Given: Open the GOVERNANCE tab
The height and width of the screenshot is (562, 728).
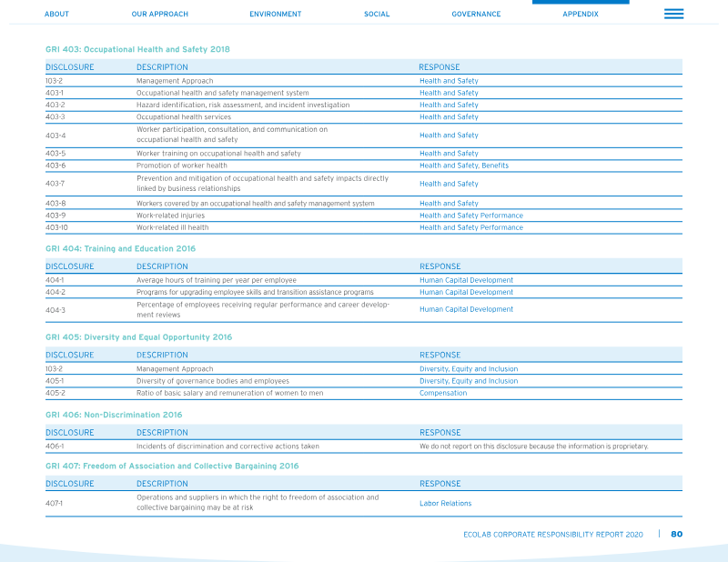Looking at the screenshot, I should point(476,14).
